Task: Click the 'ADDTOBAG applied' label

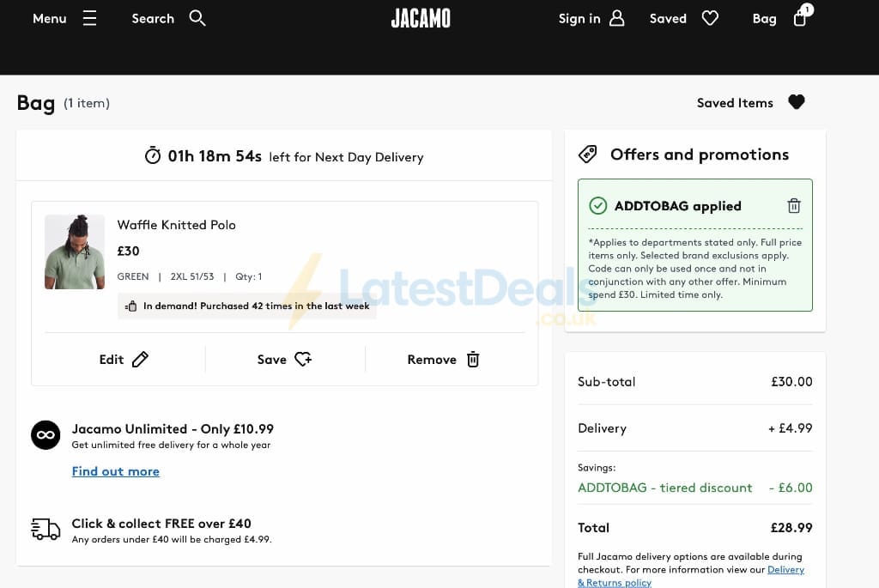Action: pos(678,206)
